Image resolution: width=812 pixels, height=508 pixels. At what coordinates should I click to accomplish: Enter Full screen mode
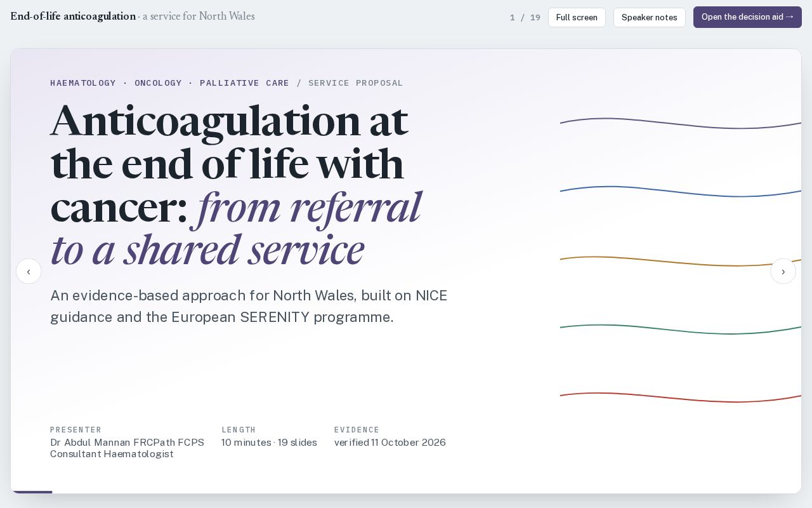pos(577,17)
